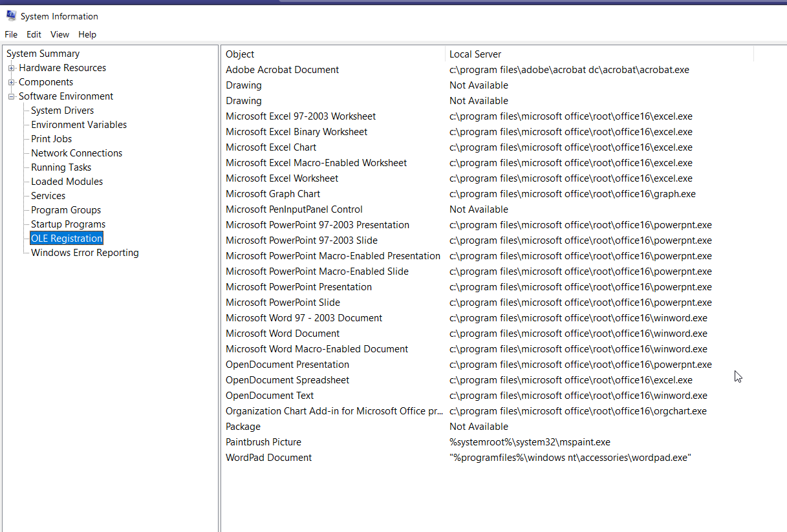Open the Help menu
787x532 pixels.
click(87, 34)
